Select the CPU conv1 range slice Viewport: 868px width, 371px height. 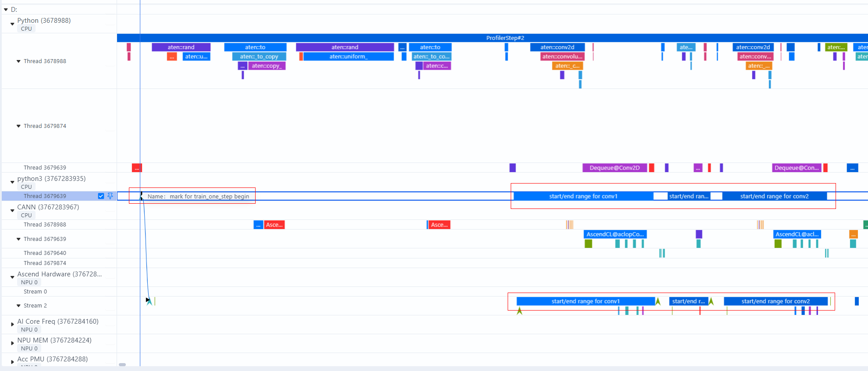pyautogui.click(x=583, y=196)
